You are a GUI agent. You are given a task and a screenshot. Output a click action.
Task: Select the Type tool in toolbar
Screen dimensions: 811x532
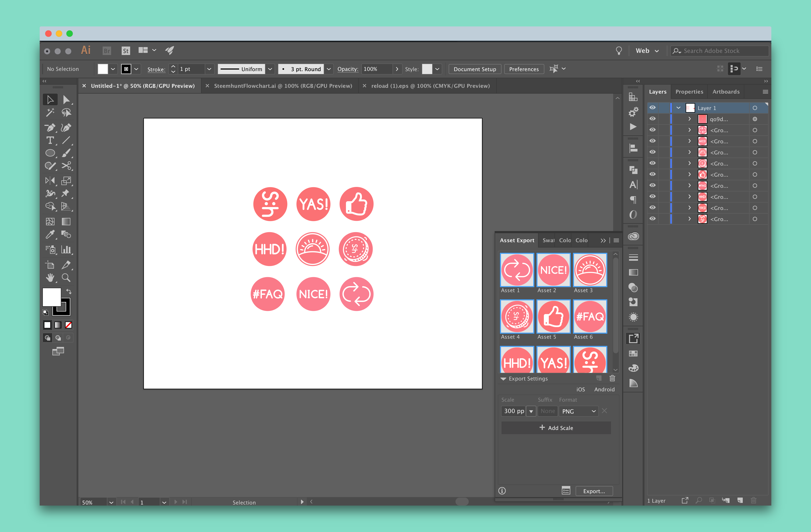[50, 140]
